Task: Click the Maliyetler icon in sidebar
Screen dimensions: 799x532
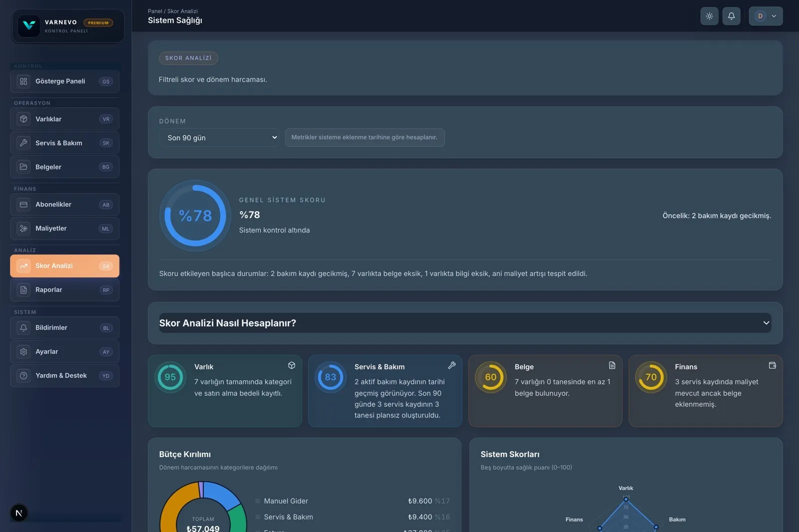Action: pyautogui.click(x=23, y=229)
